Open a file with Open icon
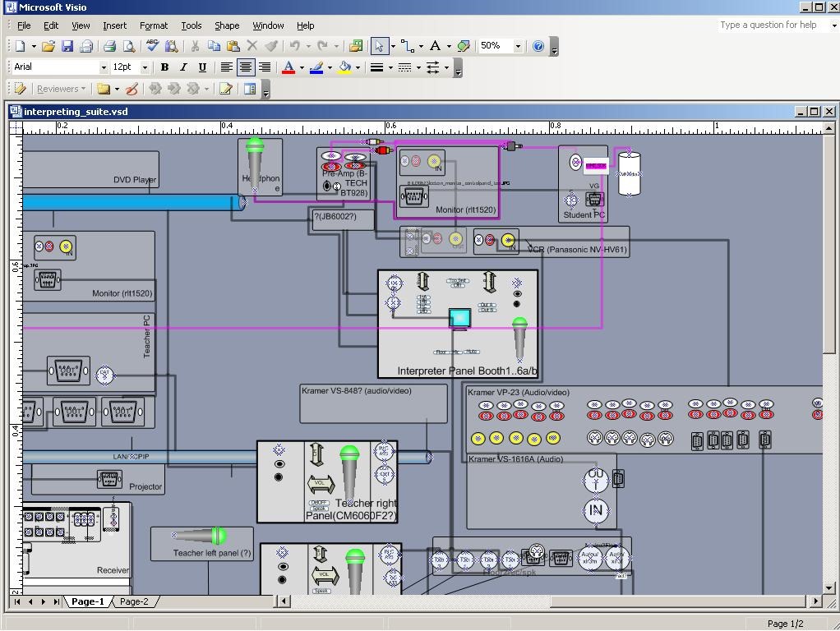This screenshot has height=631, width=840. (48, 46)
